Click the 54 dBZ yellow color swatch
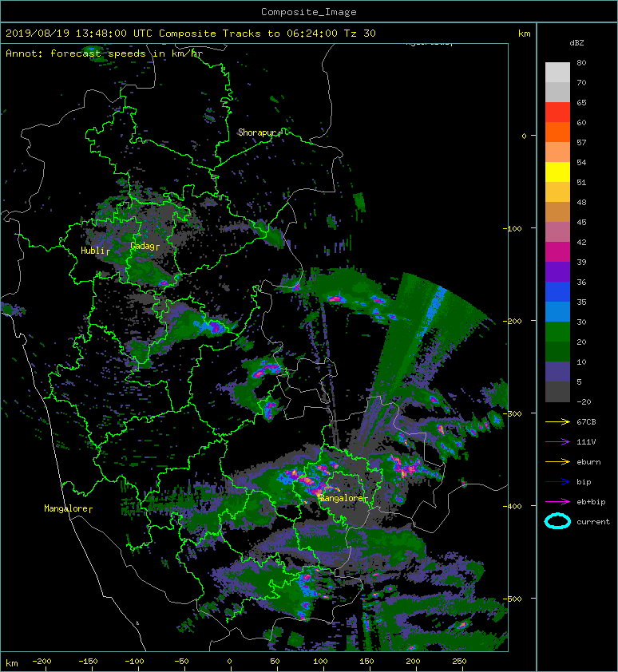The image size is (618, 672). pyautogui.click(x=557, y=172)
